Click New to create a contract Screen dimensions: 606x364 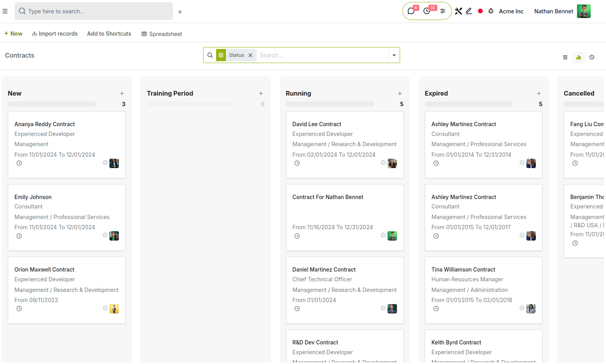13,34
